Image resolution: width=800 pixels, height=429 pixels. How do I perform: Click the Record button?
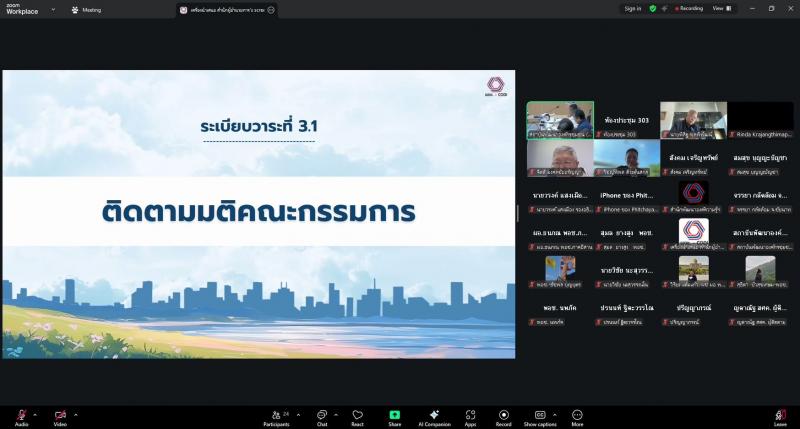tap(504, 418)
